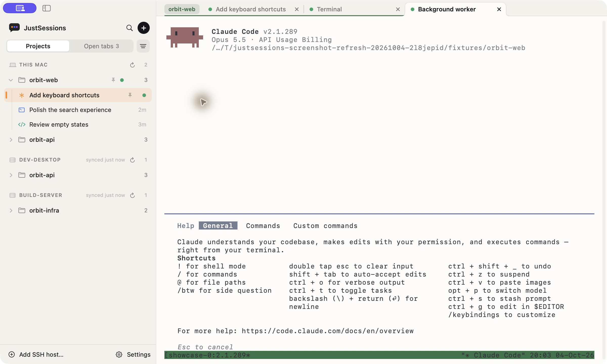Viewport: 607px width, 364px height.
Task: Click the Esc to cancel text
Action: coord(205,347)
